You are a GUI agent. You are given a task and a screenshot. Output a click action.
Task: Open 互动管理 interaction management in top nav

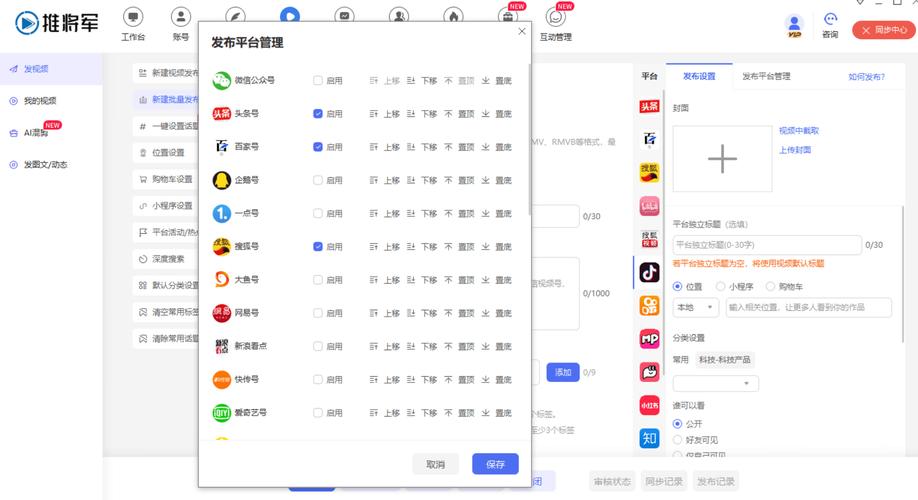pos(556,25)
